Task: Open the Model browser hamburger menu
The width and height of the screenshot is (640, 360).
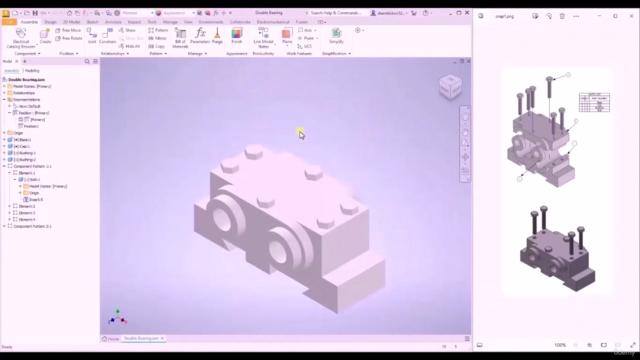Action: [x=96, y=61]
